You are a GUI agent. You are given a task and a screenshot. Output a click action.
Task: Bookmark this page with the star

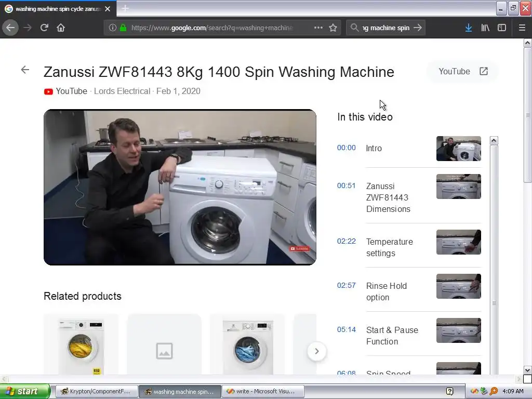pos(333,28)
